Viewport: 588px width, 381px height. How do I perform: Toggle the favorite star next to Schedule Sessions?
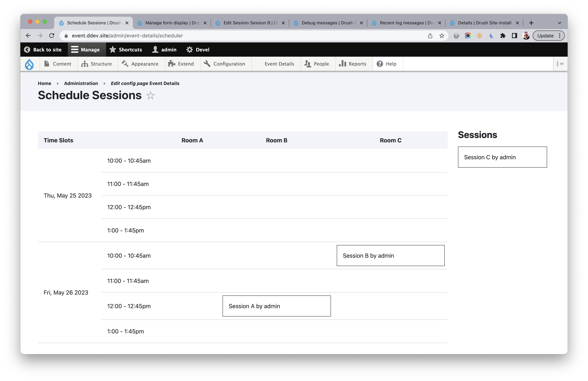(x=150, y=96)
